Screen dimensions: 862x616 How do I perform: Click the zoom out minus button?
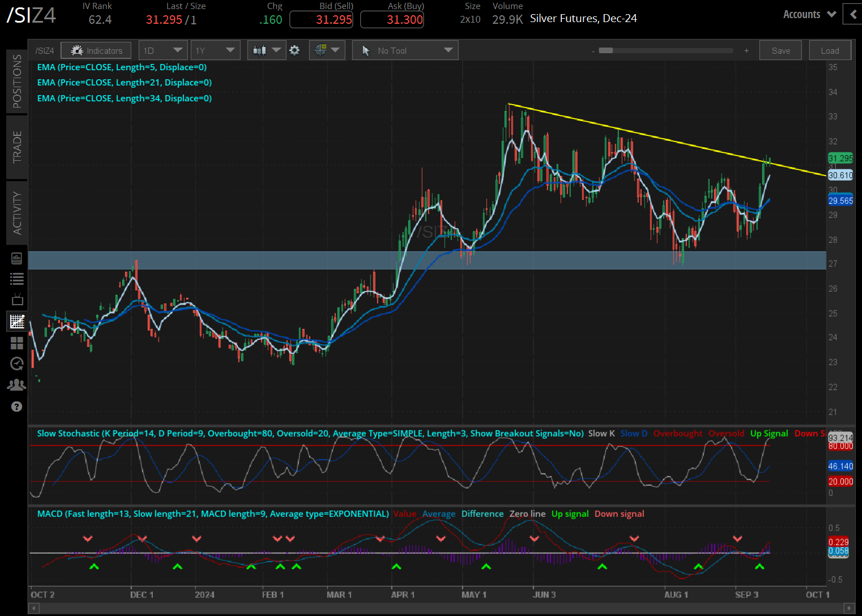[593, 51]
